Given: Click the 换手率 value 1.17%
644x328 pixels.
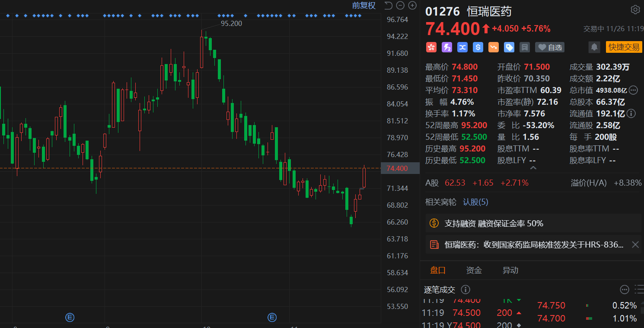Looking at the screenshot, I should point(463,114).
